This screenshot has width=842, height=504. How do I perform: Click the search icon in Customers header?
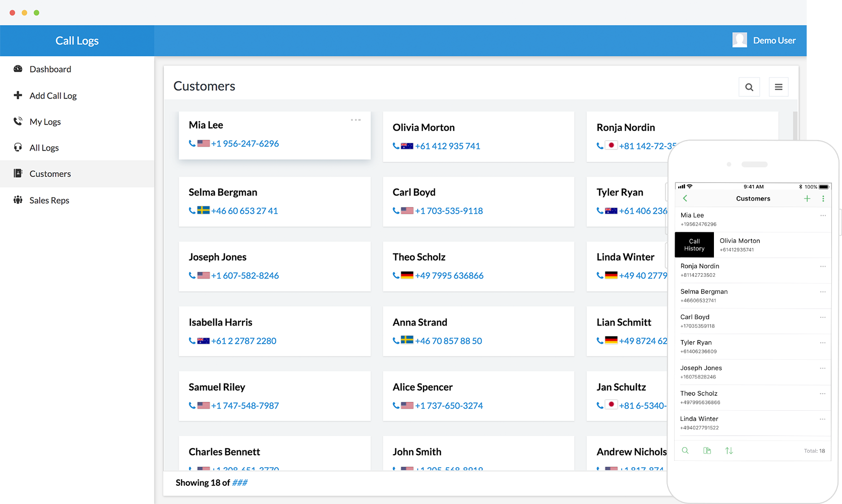pyautogui.click(x=749, y=87)
